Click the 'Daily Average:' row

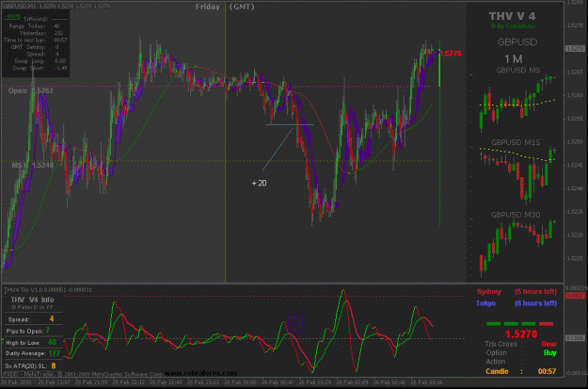(x=33, y=353)
